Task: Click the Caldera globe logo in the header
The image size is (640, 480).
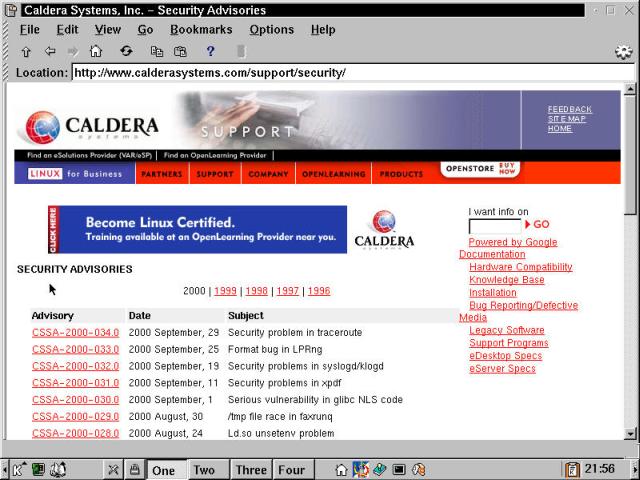Action: click(42, 127)
